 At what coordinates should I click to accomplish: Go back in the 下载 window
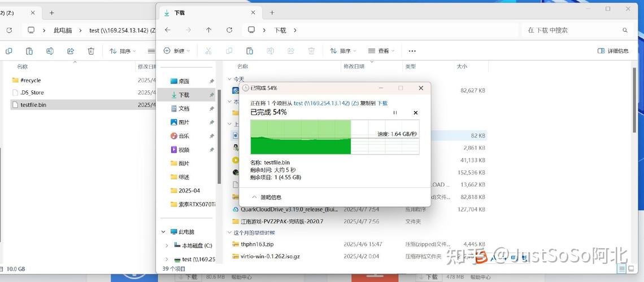(168, 30)
